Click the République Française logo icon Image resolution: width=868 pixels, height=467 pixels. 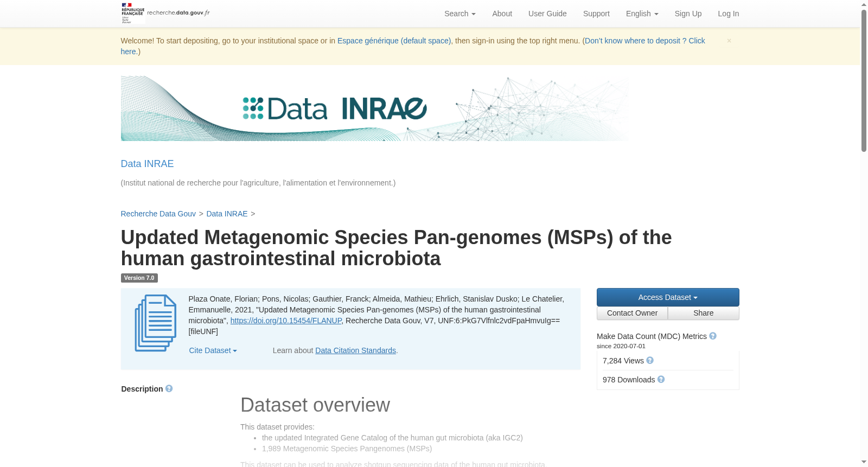133,14
